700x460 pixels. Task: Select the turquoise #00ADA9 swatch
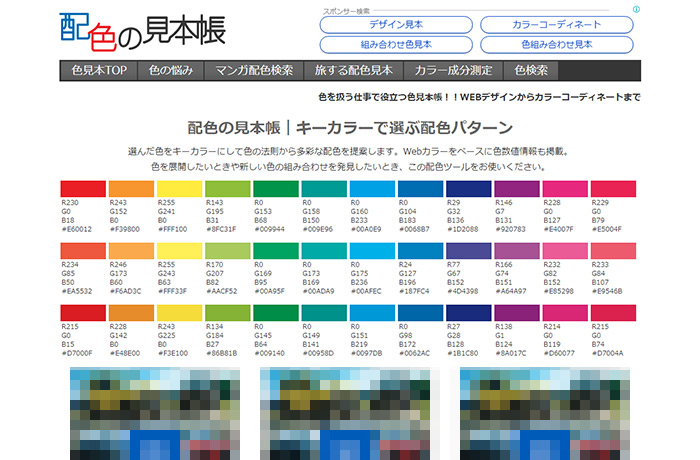tap(324, 251)
